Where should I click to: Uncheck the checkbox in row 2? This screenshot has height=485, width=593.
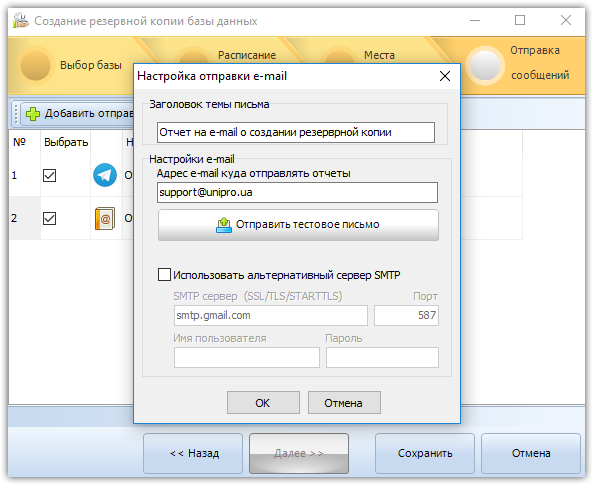click(x=50, y=218)
